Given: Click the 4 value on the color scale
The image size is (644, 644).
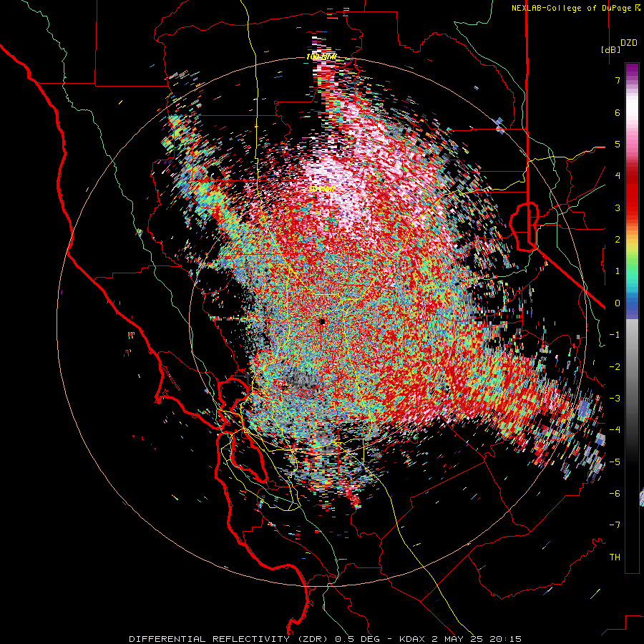Looking at the screenshot, I should point(618,176).
